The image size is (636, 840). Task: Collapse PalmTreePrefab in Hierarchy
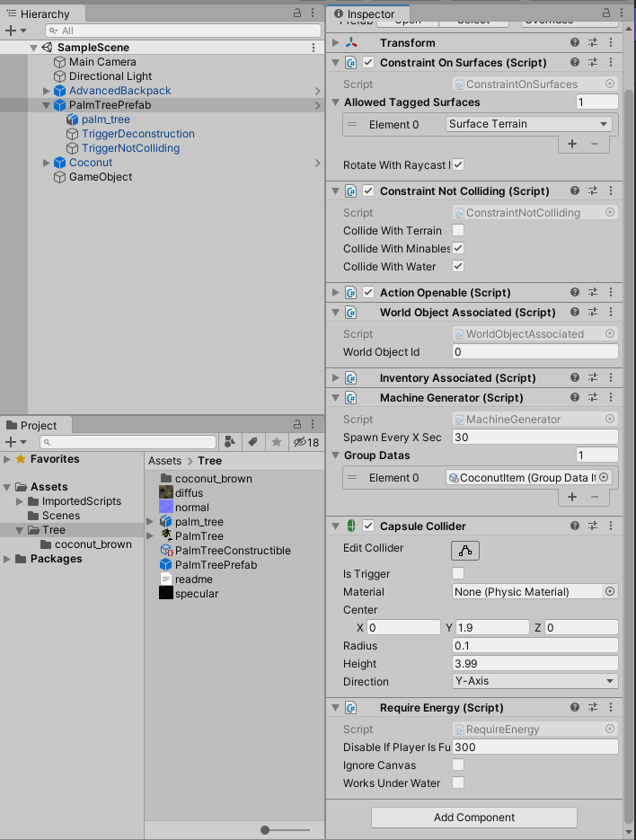[46, 105]
